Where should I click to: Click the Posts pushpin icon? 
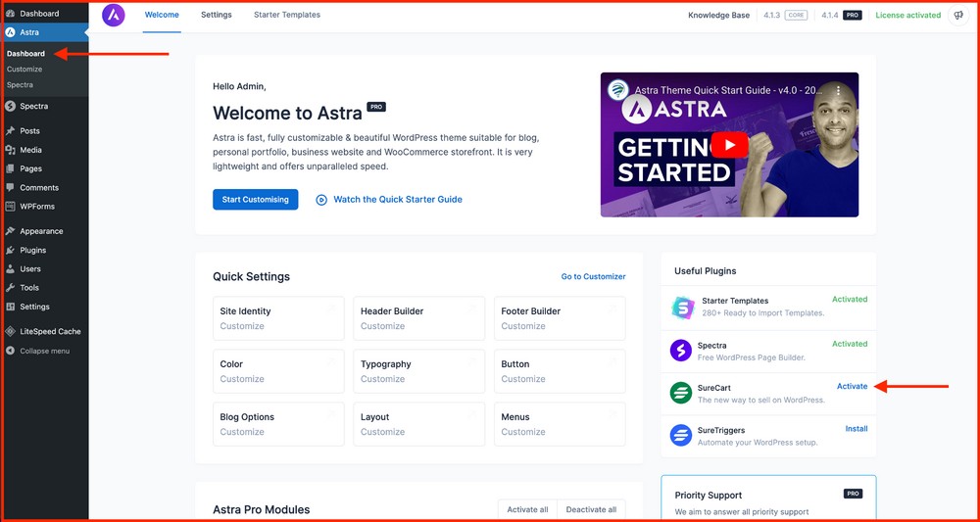click(x=10, y=131)
